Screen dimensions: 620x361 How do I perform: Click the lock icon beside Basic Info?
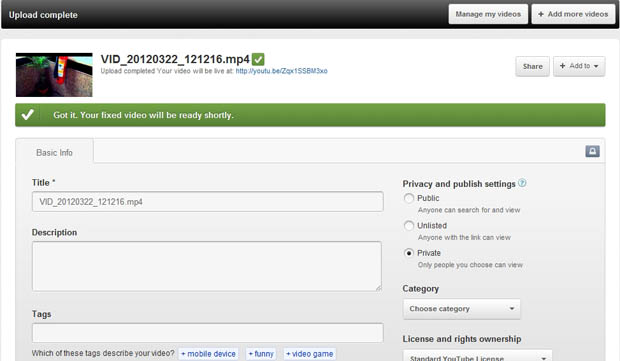pos(592,151)
